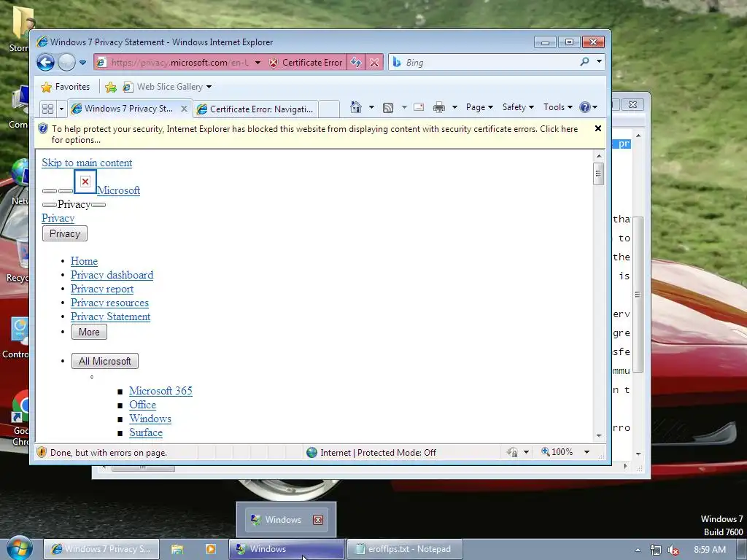
Task: Open the recent pages dropdown arrow
Action: pyautogui.click(x=82, y=63)
